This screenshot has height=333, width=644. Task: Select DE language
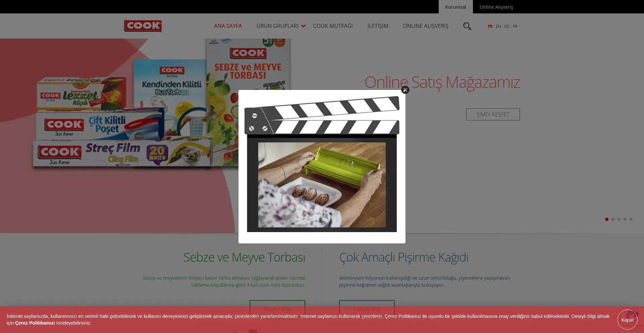(507, 26)
